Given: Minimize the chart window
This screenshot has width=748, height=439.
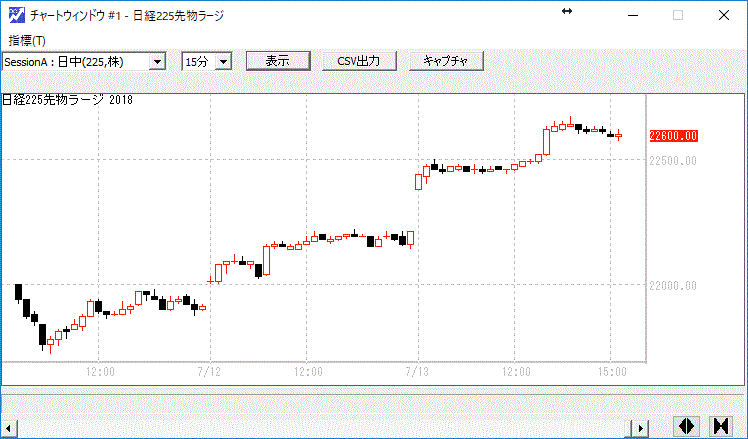Looking at the screenshot, I should coord(633,16).
